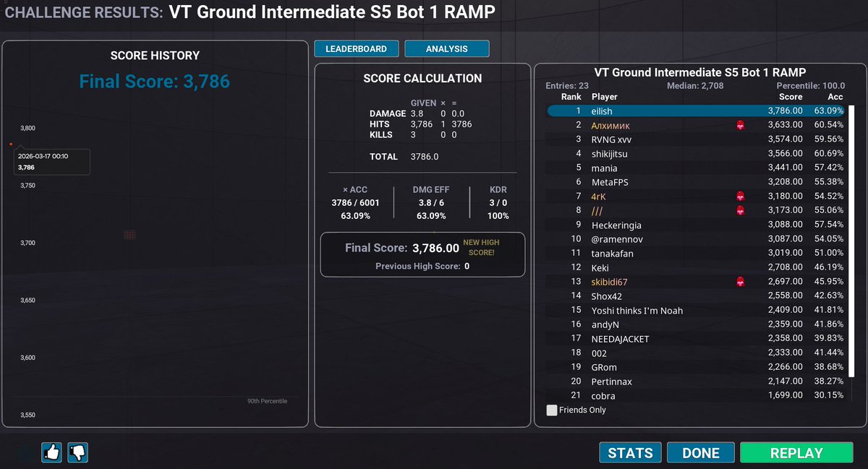Click the thumbs down icon

tap(78, 453)
